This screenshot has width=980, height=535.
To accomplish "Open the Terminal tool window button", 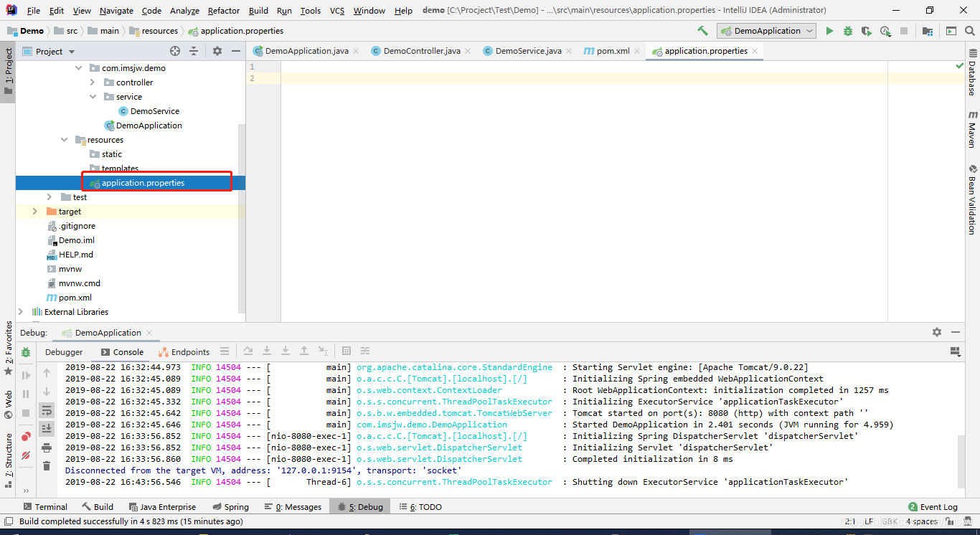I will pos(46,507).
